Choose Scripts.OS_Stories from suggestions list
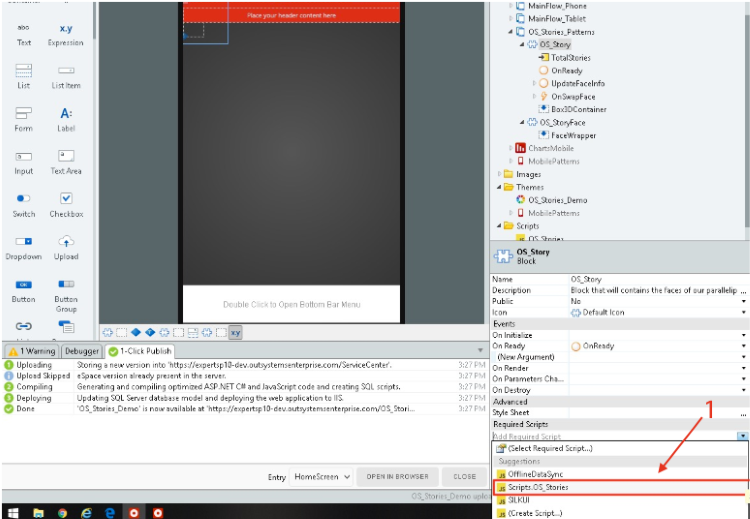This screenshot has width=750, height=519. pyautogui.click(x=537, y=487)
